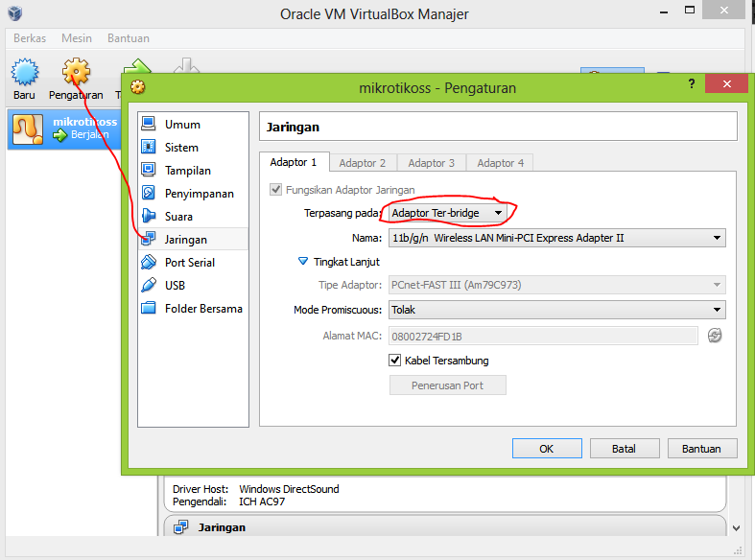Click Jaringan network icon in details pane

(181, 527)
